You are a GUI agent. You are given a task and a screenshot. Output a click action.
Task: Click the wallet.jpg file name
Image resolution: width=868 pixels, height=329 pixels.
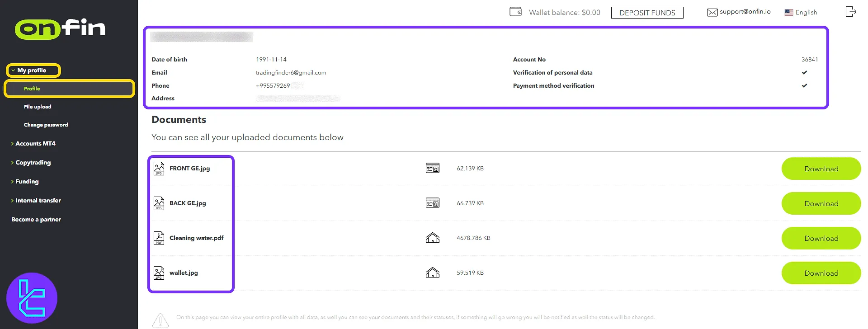point(184,273)
